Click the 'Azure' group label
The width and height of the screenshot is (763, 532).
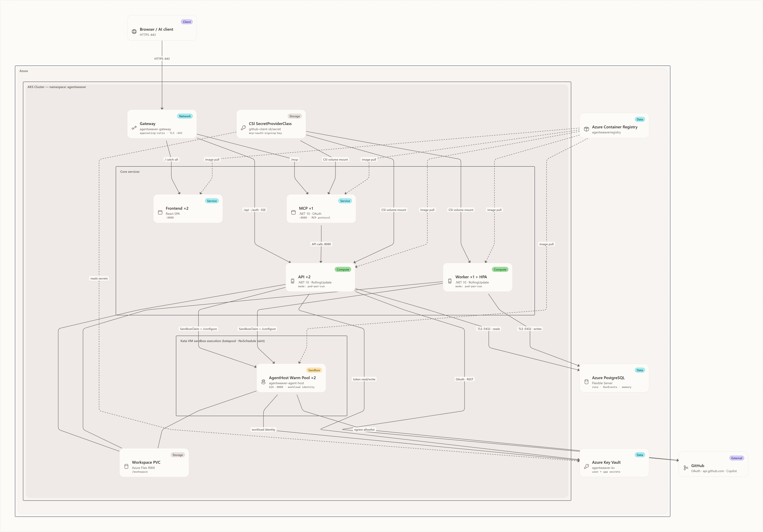coord(24,71)
